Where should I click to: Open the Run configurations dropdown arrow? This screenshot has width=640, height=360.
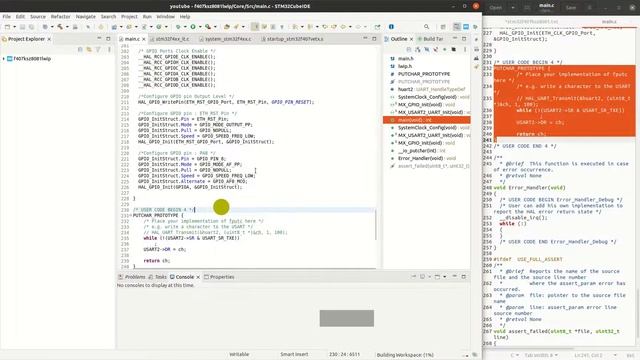pos(200,27)
